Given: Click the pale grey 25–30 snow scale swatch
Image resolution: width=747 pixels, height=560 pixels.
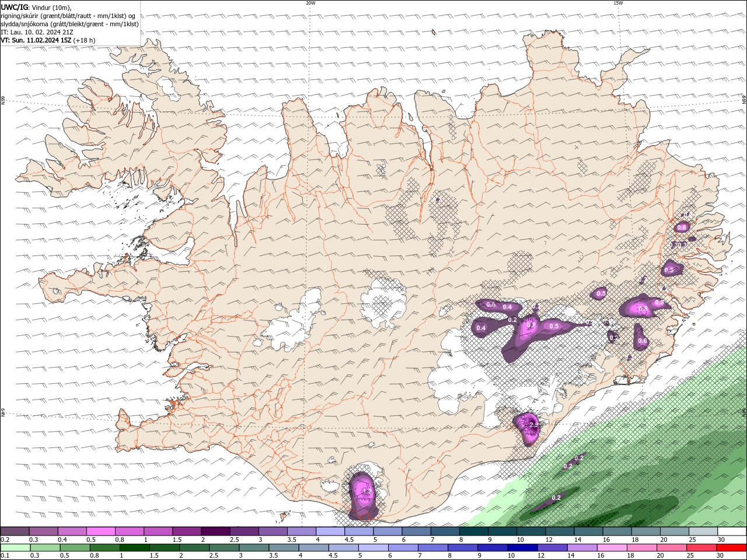Looking at the screenshot, I should click(x=703, y=531).
